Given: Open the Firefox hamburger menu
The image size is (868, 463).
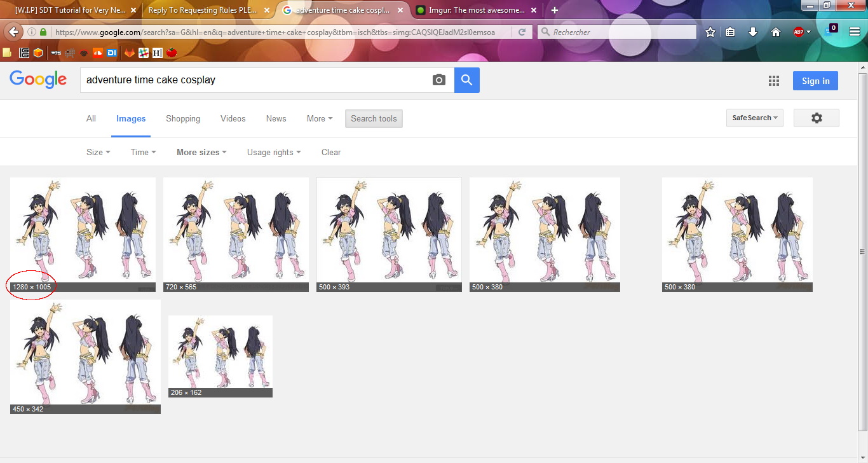Looking at the screenshot, I should pos(855,32).
